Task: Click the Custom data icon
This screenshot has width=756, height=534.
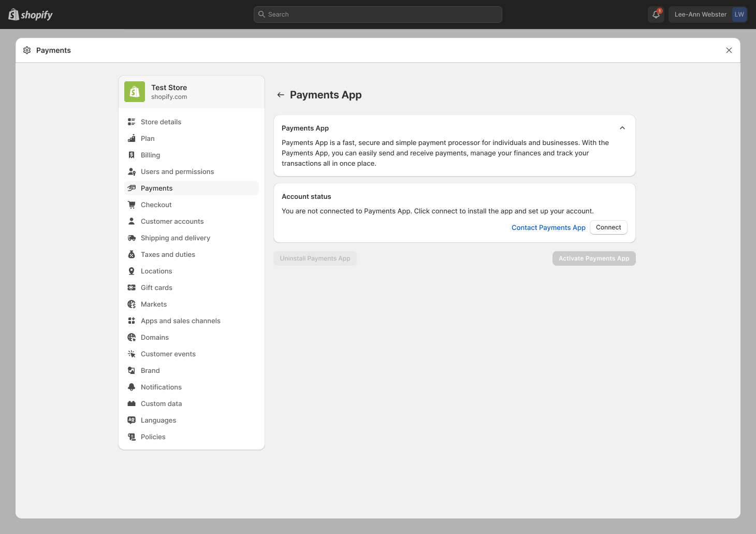Action: click(x=132, y=403)
